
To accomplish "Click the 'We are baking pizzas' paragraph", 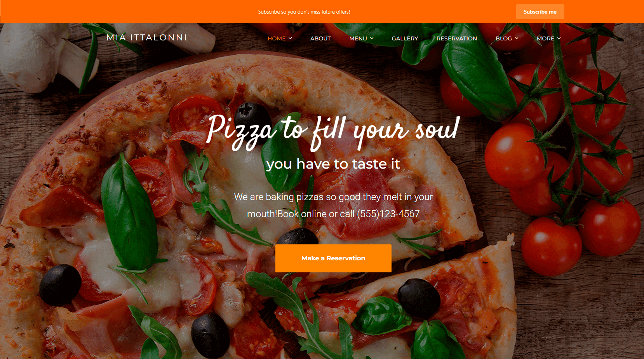I will coord(333,205).
